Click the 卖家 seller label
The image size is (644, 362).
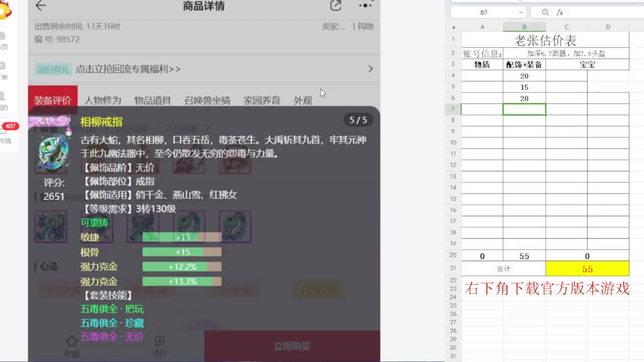click(333, 26)
